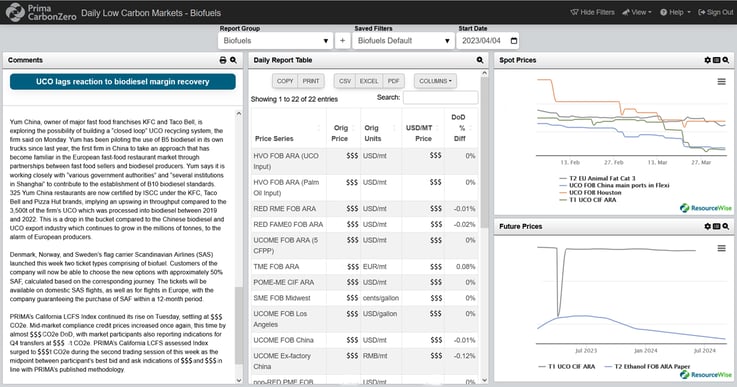Open search in the Comments panel
737x387 pixels.
click(x=233, y=60)
